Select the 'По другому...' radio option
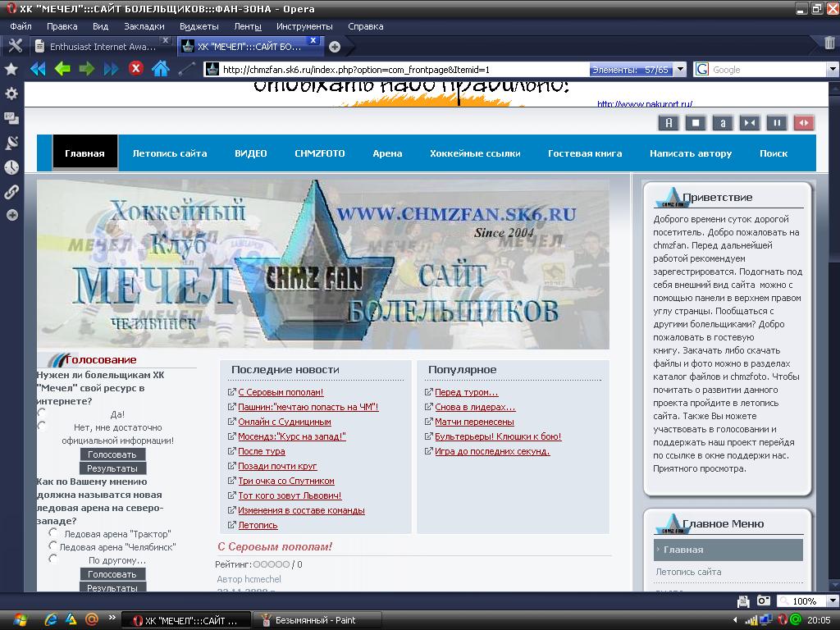The width and height of the screenshot is (840, 630). [52, 558]
